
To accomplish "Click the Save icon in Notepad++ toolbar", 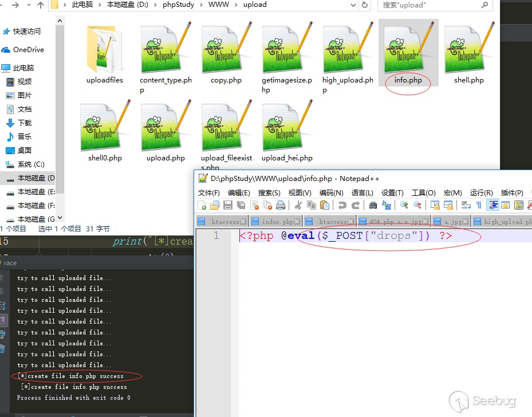I will pos(228,205).
